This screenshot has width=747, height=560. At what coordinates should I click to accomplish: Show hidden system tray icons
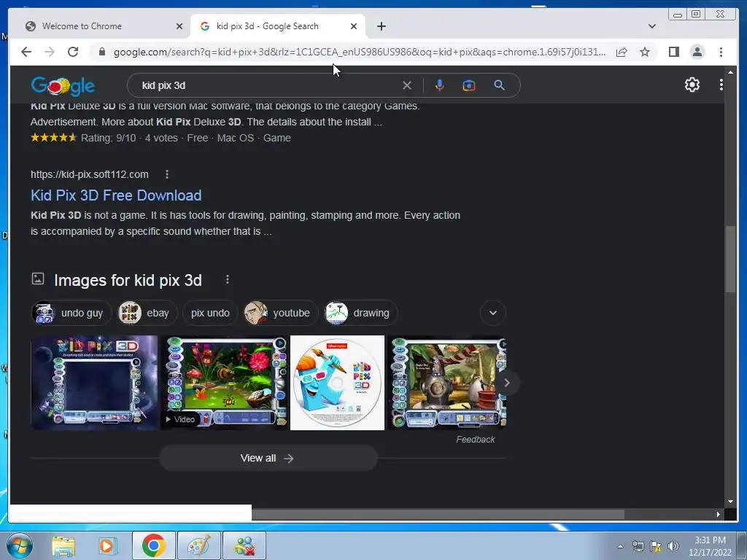[620, 546]
